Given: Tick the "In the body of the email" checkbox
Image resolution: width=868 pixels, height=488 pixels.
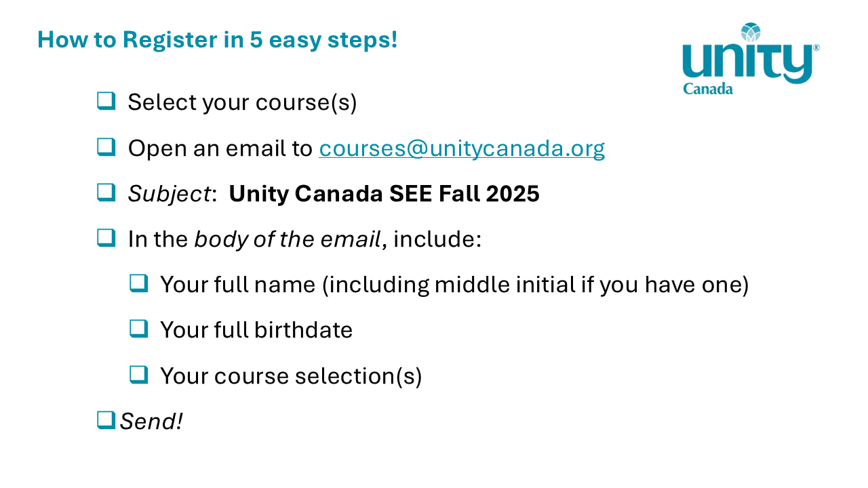Looking at the screenshot, I should coord(106,238).
